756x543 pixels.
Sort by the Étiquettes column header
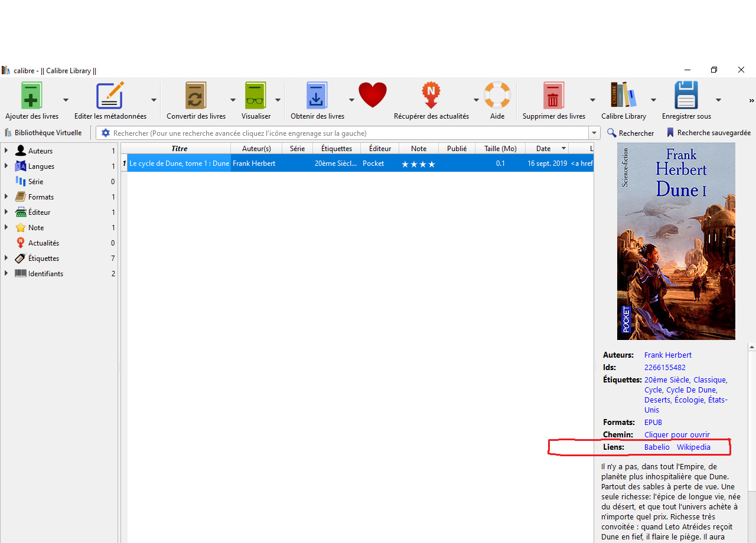coord(337,149)
